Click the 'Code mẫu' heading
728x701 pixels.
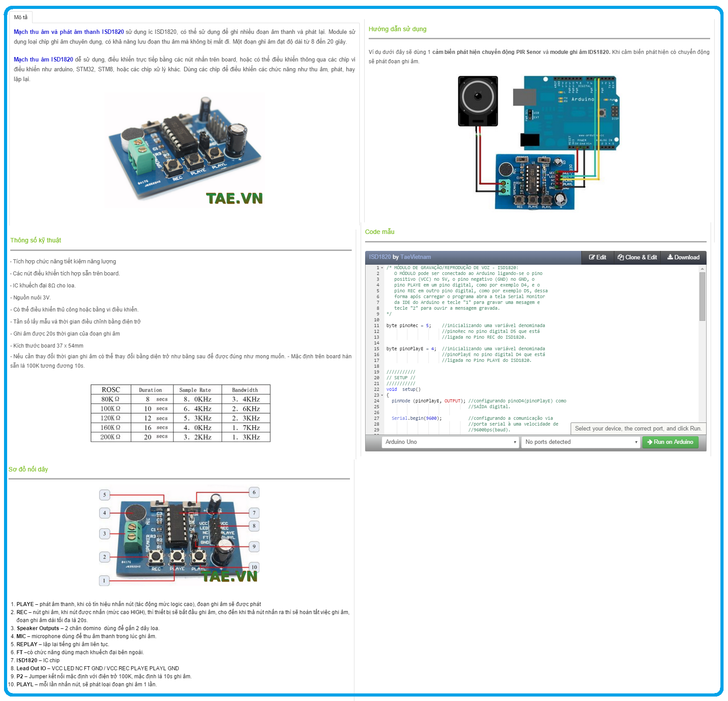click(x=380, y=232)
